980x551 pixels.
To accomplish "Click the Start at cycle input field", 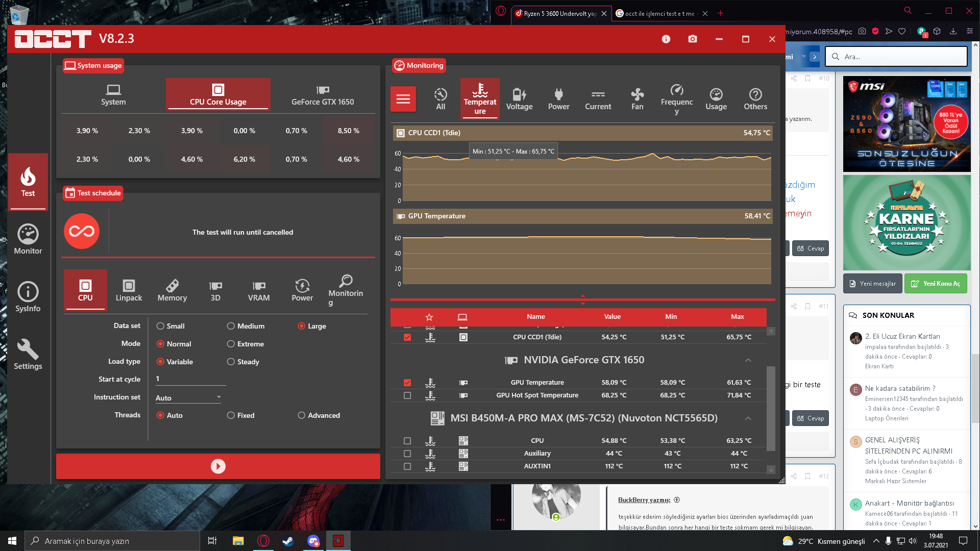I will [190, 379].
